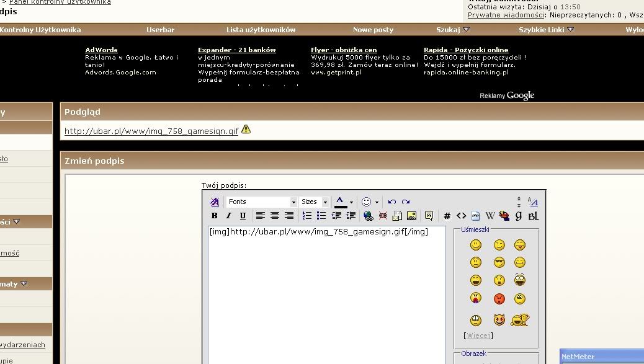Wrap selection in PHP tags
Screen dimensions: 644x364
pos(476,215)
